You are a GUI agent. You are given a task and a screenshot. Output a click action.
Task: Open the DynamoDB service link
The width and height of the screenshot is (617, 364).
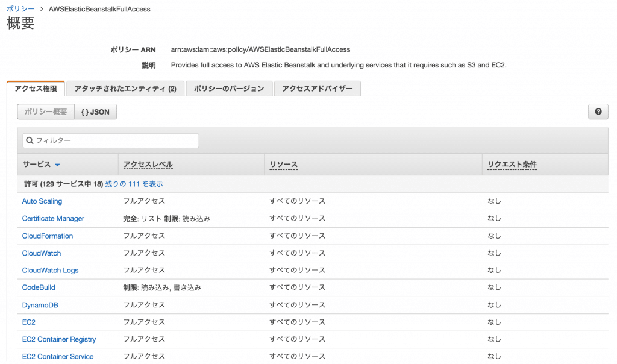(x=40, y=305)
